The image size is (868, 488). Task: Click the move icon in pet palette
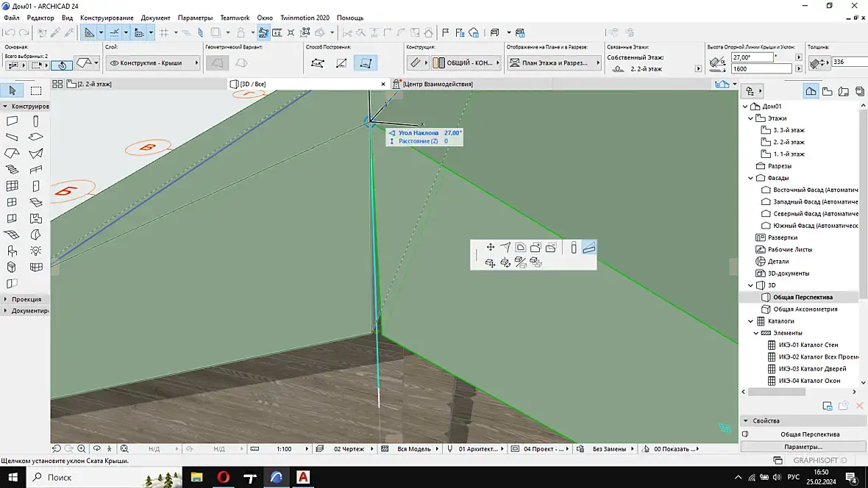[491, 248]
